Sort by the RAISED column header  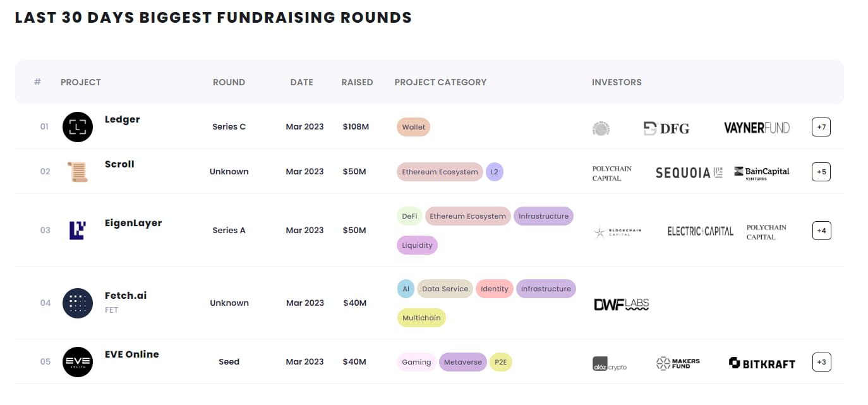point(357,82)
